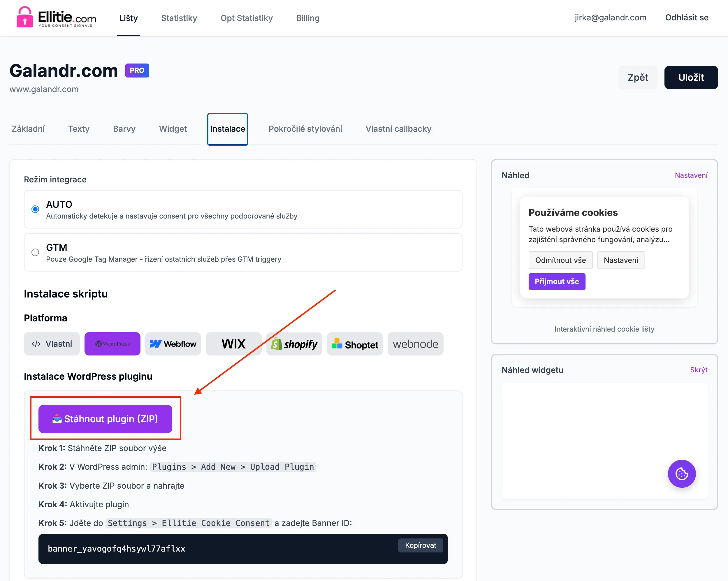Select the AUTO integration mode radio
Screen dimensions: 728x581
(x=35, y=209)
